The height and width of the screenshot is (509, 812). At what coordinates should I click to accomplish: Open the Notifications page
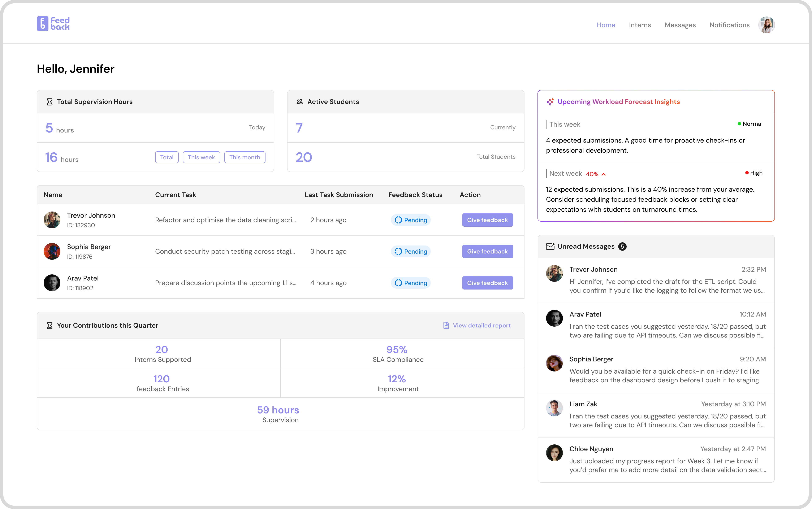click(x=729, y=25)
